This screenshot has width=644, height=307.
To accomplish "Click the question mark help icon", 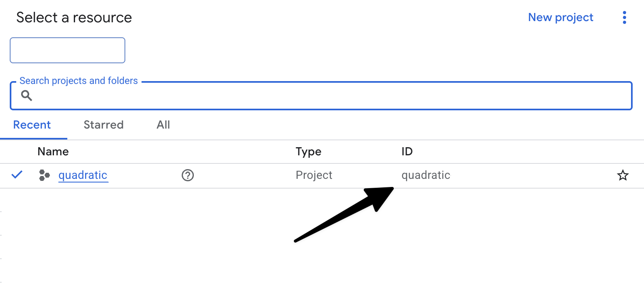I will [188, 175].
